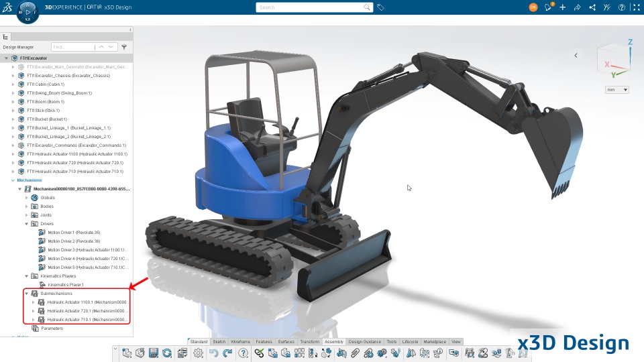Viewport: 644px width, 362px height.
Task: Select the Globals node
Action: point(48,198)
